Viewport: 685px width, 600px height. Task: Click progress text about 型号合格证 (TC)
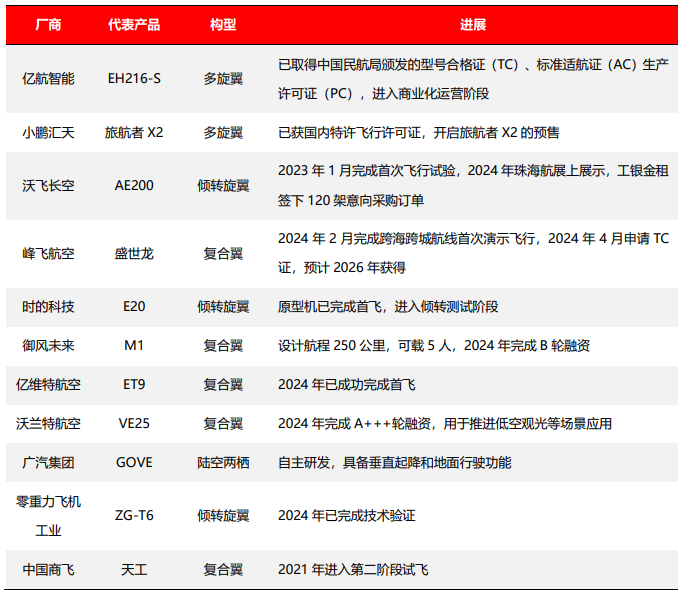(473, 79)
